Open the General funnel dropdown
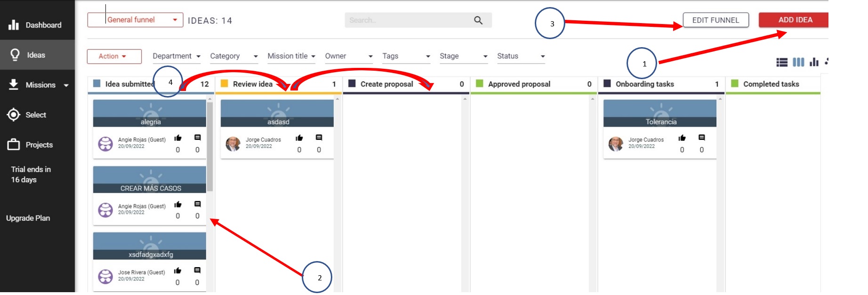This screenshot has width=868, height=295. (135, 20)
